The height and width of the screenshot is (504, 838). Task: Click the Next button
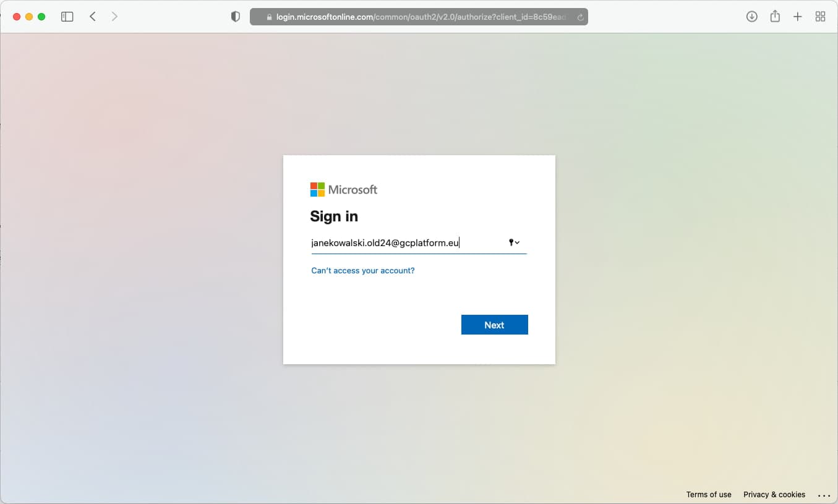coord(495,325)
